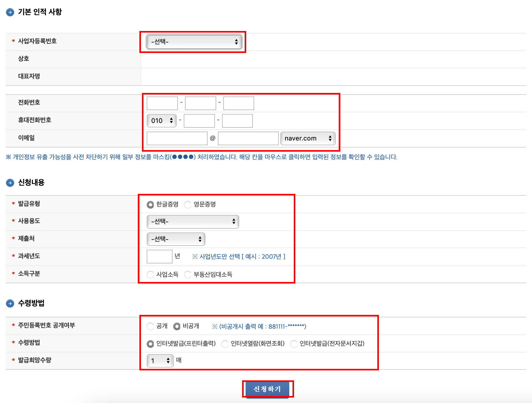Select the 부동산임대소득 radio button
This screenshot has width=532, height=403.
[x=188, y=275]
